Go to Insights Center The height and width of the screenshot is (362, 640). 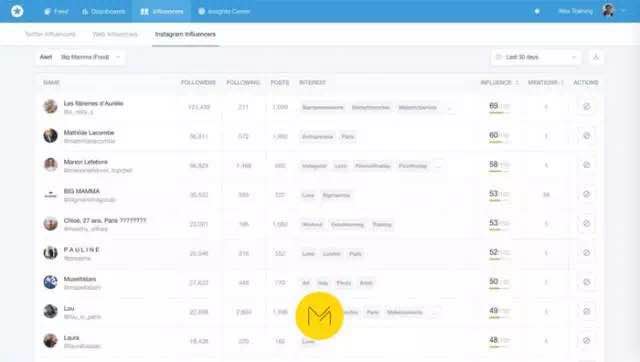coord(224,11)
